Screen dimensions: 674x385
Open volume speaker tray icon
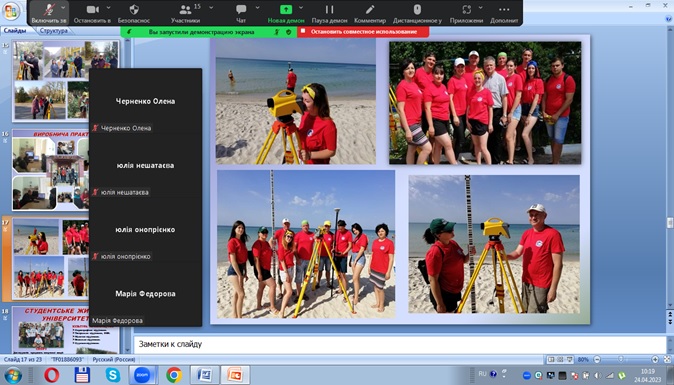point(598,376)
